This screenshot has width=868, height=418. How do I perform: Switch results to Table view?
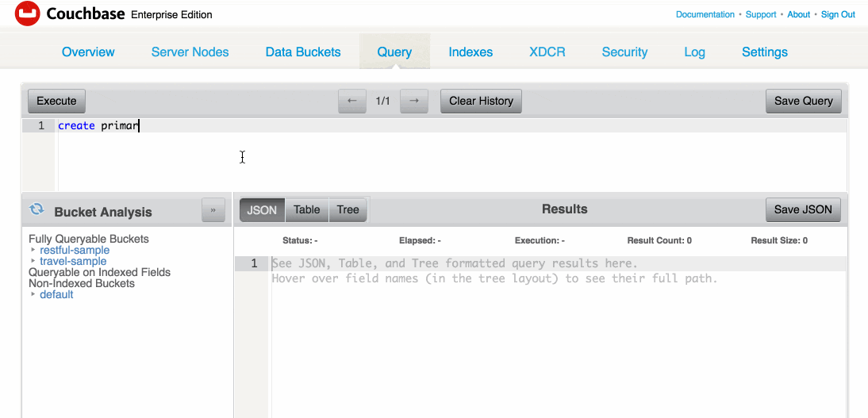307,210
